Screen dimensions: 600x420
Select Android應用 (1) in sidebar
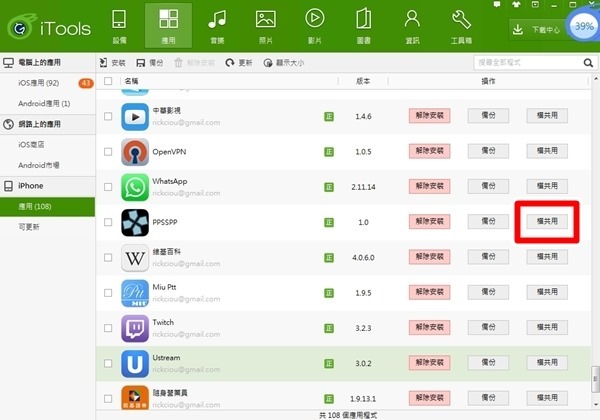(47, 104)
